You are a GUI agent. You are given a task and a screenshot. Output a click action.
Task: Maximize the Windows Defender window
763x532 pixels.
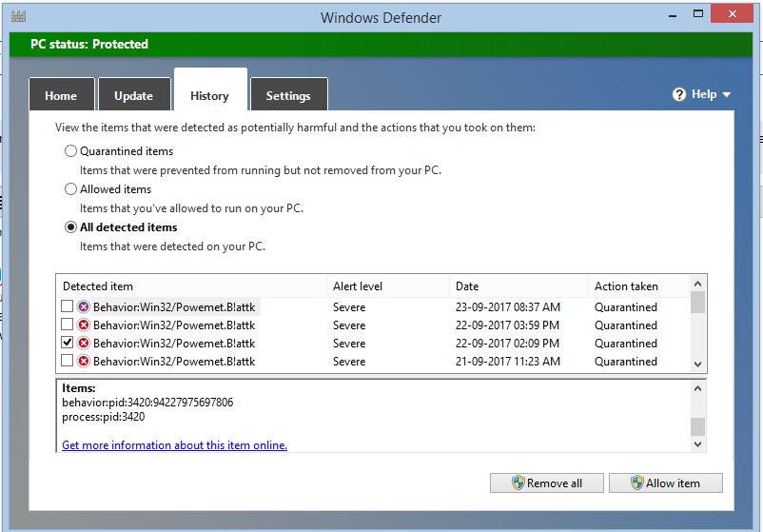[x=697, y=13]
